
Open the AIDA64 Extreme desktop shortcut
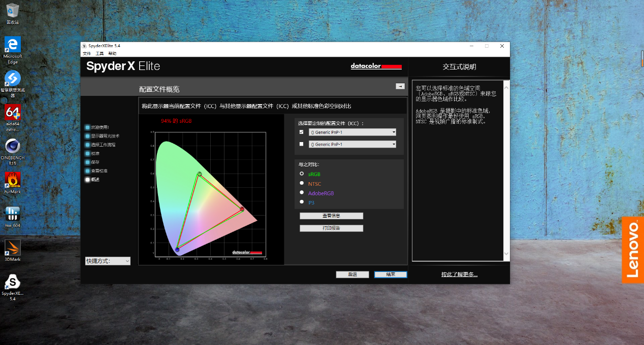click(x=13, y=118)
